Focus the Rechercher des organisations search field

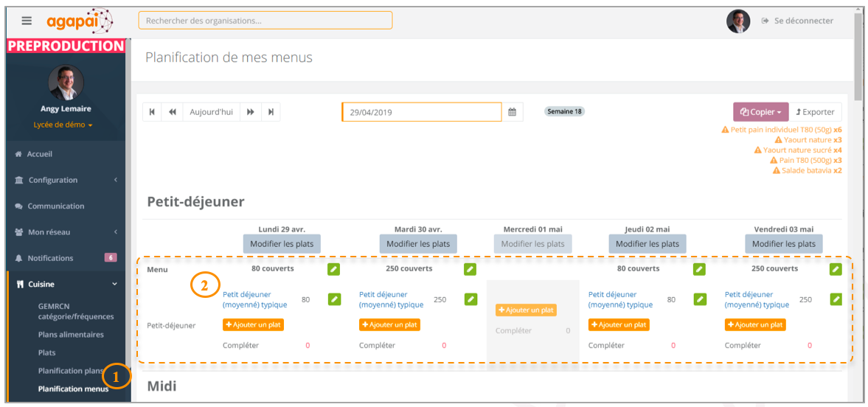[265, 21]
